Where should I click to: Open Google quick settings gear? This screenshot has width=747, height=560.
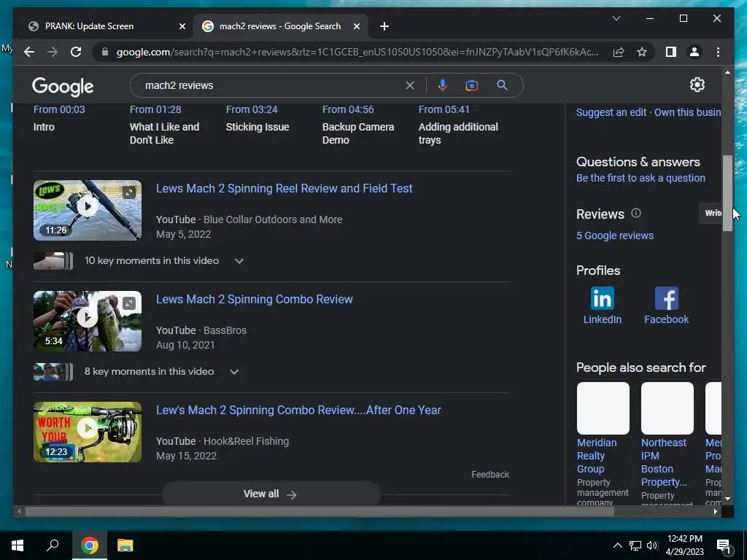point(697,85)
